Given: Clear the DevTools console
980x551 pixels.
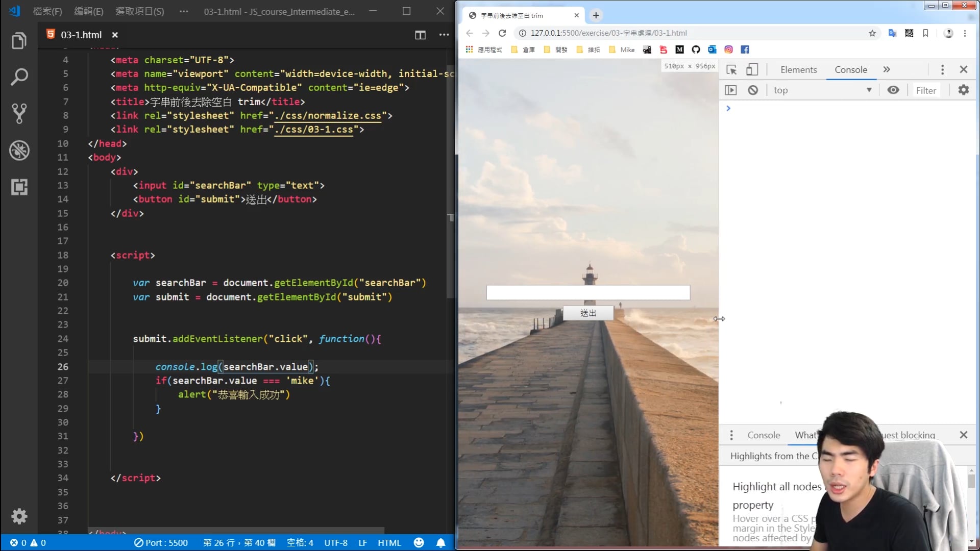Looking at the screenshot, I should point(753,90).
